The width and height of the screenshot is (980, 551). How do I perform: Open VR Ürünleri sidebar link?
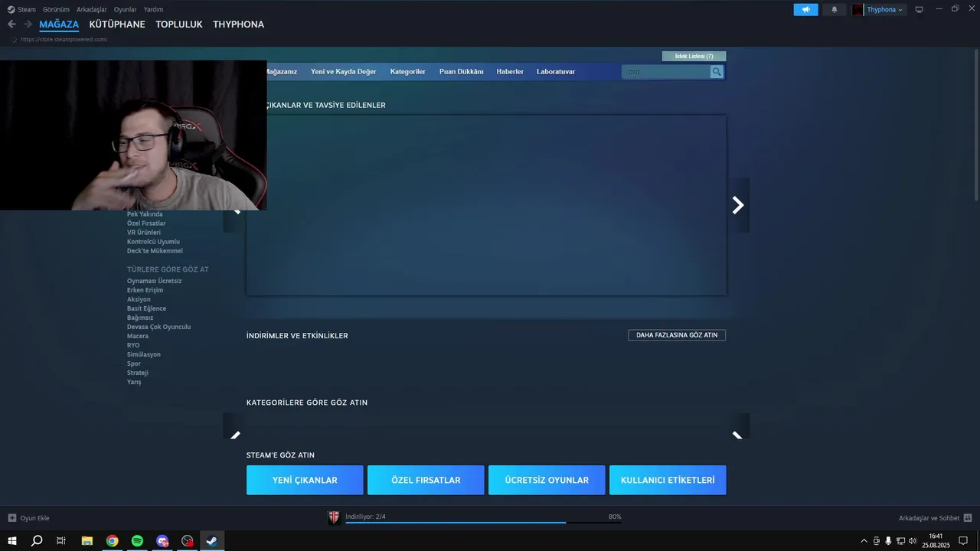144,233
